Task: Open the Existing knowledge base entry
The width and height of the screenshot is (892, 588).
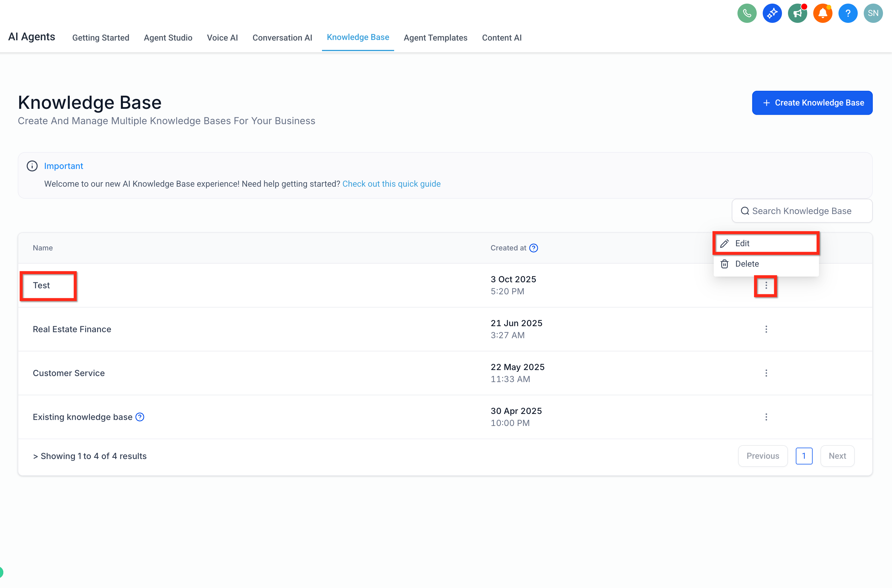Action: coord(82,417)
